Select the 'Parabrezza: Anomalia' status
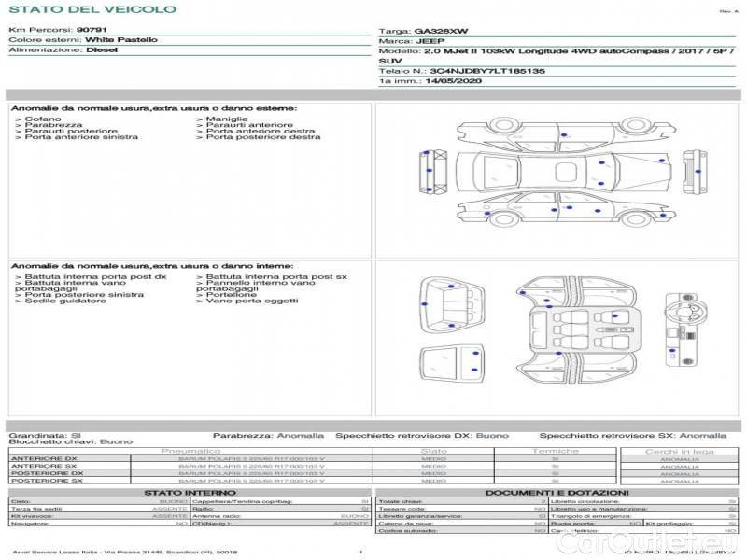This screenshot has height=560, width=747. point(268,435)
